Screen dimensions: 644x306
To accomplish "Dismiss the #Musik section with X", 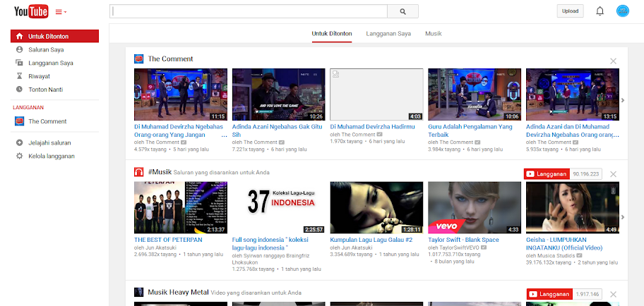I will pos(613,174).
